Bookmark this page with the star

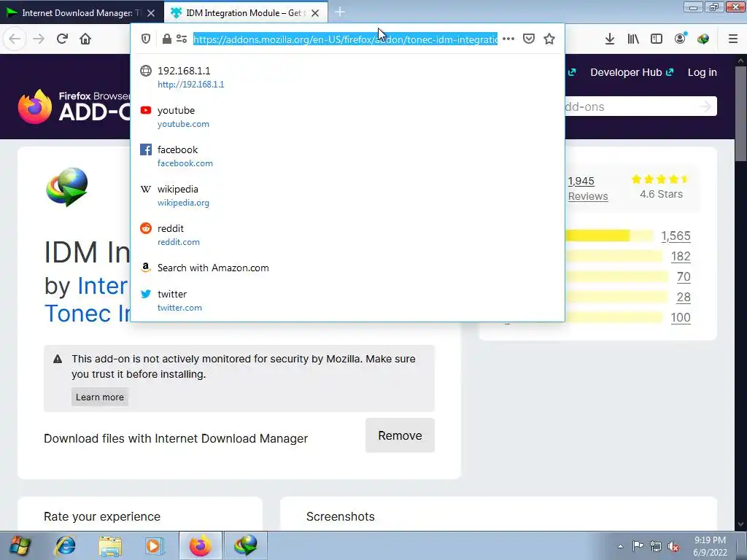point(549,39)
